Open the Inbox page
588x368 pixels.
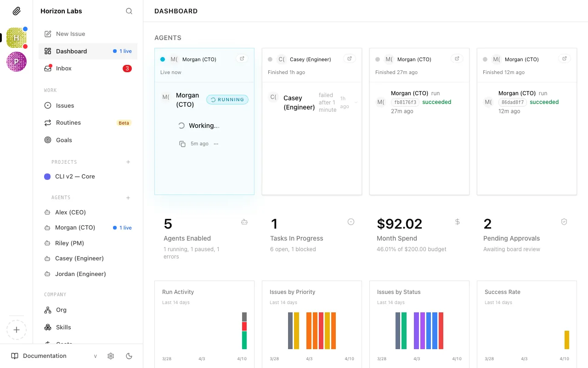tap(88, 69)
